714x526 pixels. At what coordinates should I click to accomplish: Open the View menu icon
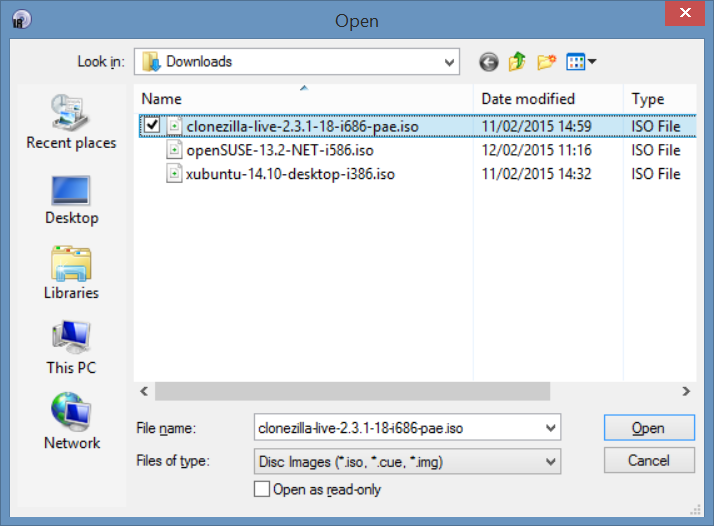click(x=576, y=61)
